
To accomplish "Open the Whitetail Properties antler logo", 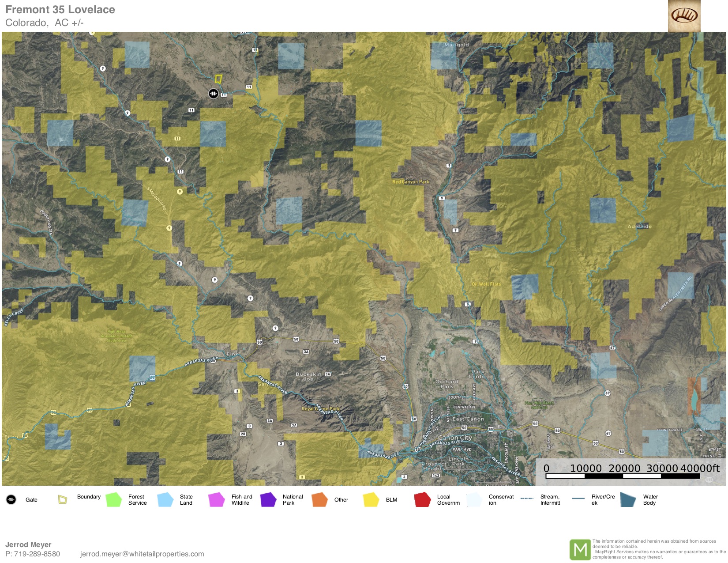I will coord(684,16).
